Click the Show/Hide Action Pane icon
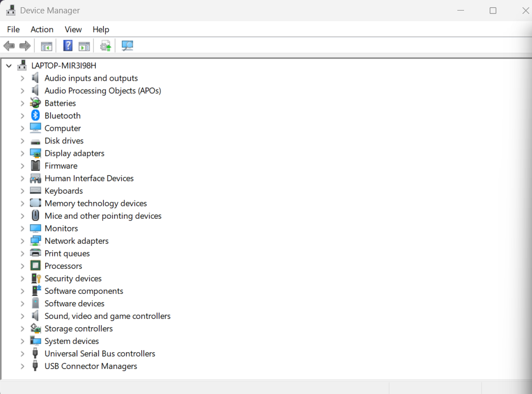532x394 pixels. click(84, 46)
